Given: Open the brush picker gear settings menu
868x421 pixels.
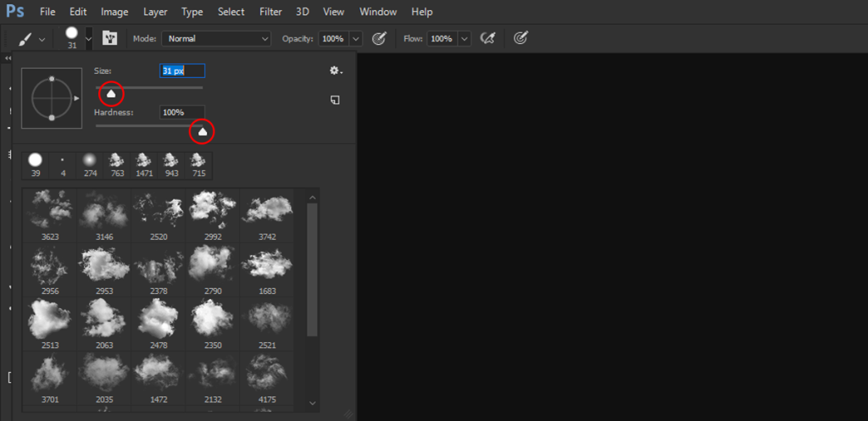Looking at the screenshot, I should point(336,71).
